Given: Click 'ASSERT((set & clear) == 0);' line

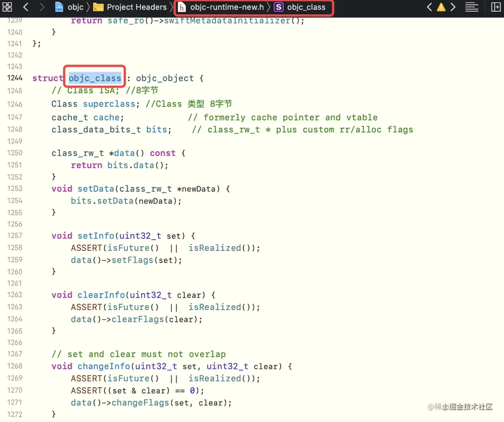Looking at the screenshot, I should tap(137, 391).
